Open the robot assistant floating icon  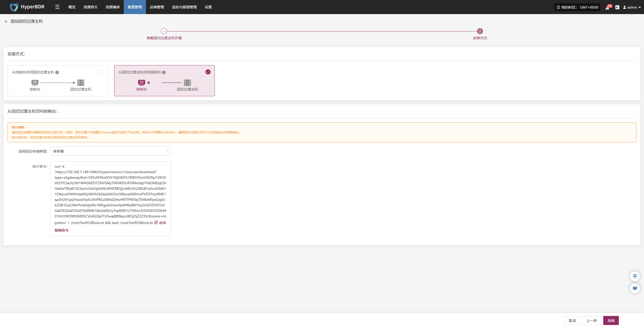[635, 276]
